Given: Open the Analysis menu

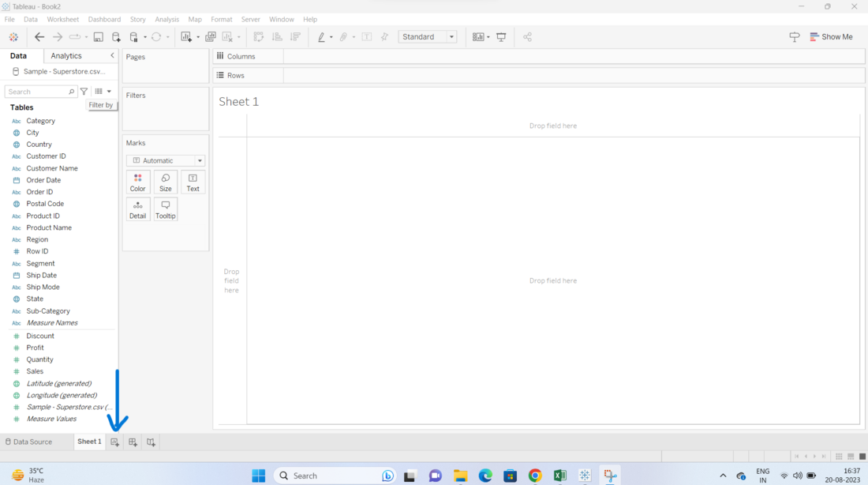Looking at the screenshot, I should 166,19.
